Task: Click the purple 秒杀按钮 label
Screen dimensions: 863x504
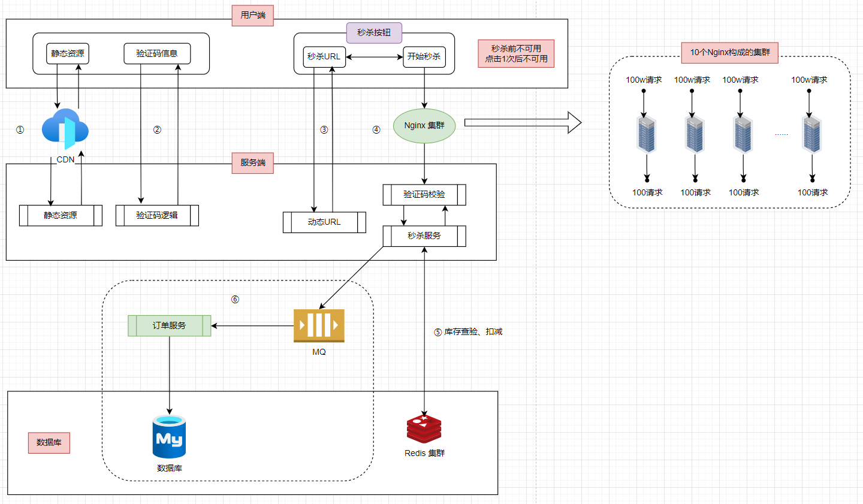Action: click(x=374, y=33)
